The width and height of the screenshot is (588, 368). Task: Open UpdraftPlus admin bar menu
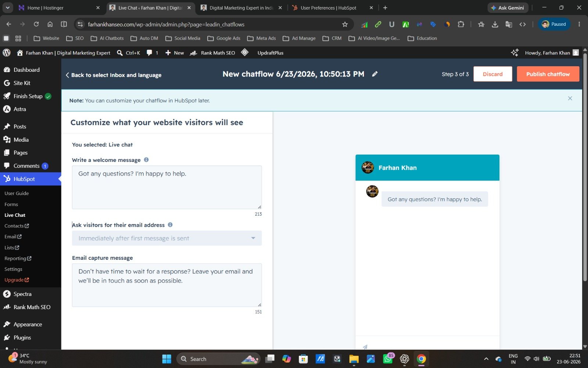270,53
